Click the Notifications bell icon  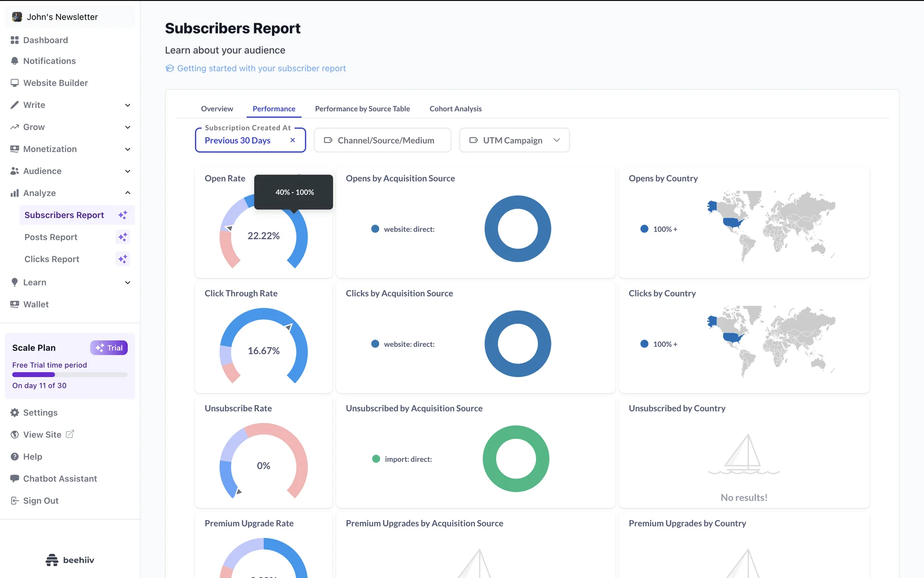[x=14, y=61]
